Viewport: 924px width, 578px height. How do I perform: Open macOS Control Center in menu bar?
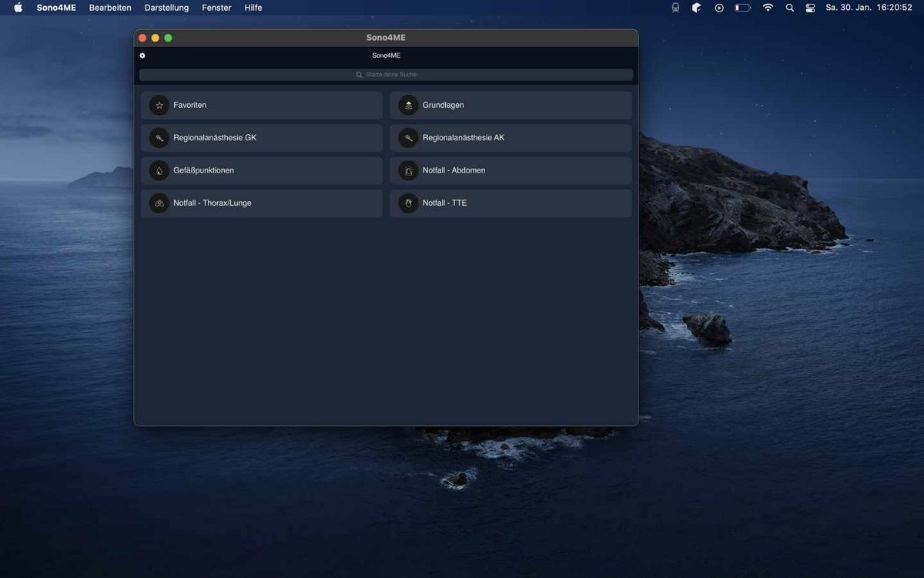click(x=810, y=8)
